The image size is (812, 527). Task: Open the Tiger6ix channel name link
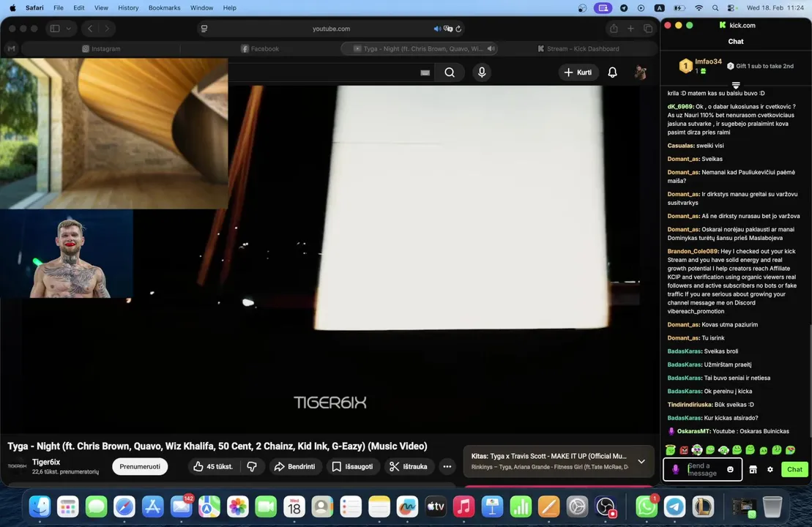[x=46, y=462]
